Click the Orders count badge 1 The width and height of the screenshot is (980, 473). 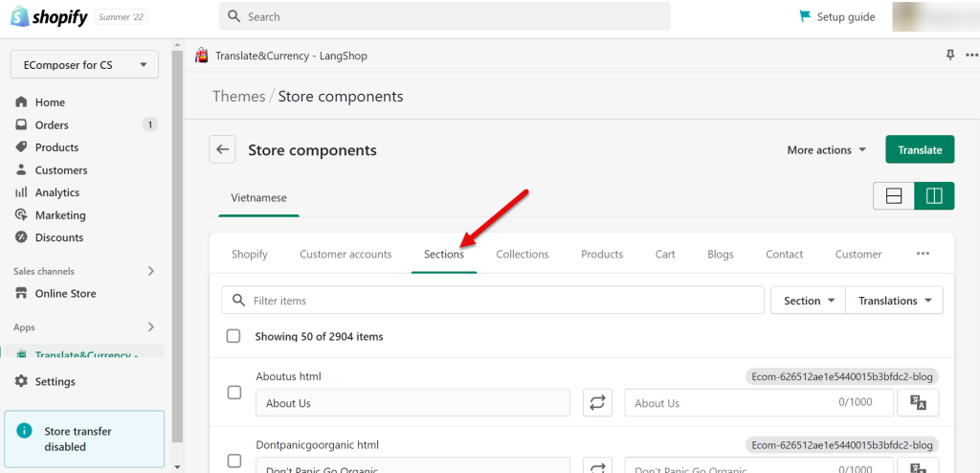click(149, 124)
